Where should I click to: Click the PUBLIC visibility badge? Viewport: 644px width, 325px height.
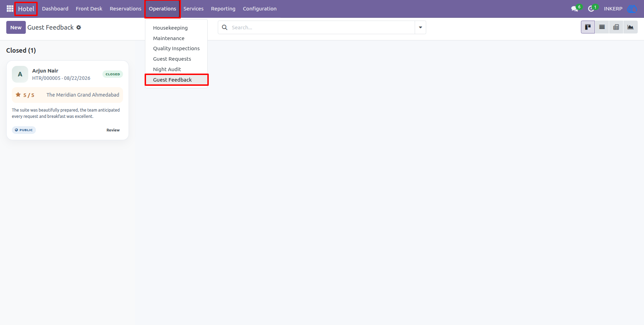[x=24, y=130]
